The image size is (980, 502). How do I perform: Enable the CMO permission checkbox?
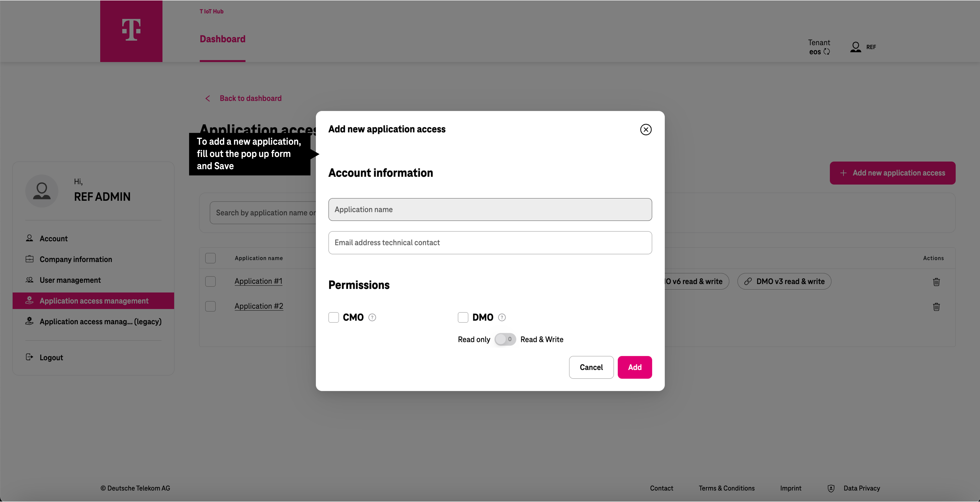pyautogui.click(x=334, y=317)
